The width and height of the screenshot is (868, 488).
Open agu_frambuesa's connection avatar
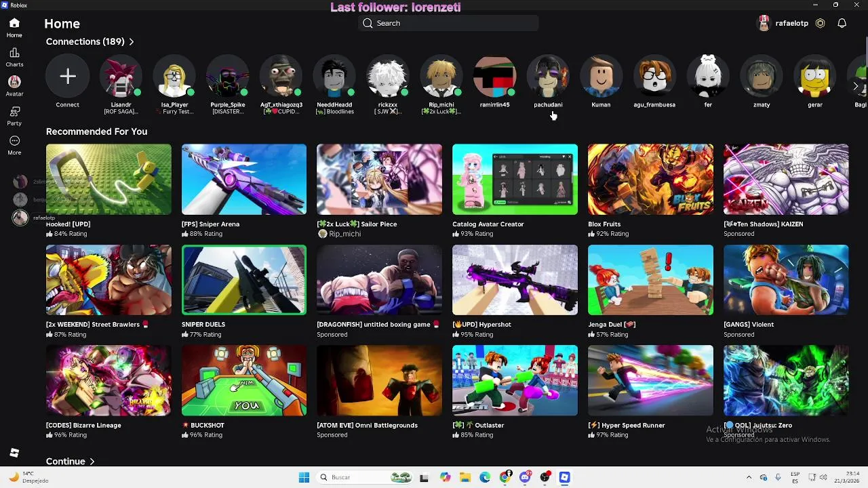tap(654, 77)
